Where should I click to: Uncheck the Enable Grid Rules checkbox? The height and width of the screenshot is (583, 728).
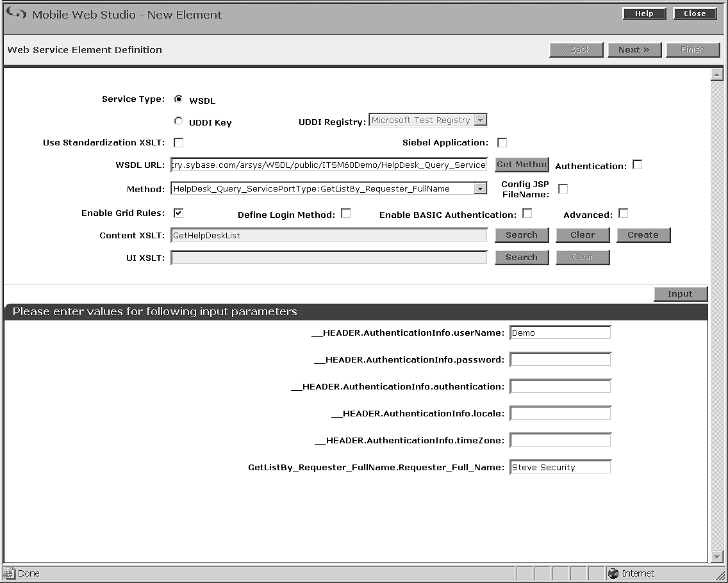click(x=178, y=213)
